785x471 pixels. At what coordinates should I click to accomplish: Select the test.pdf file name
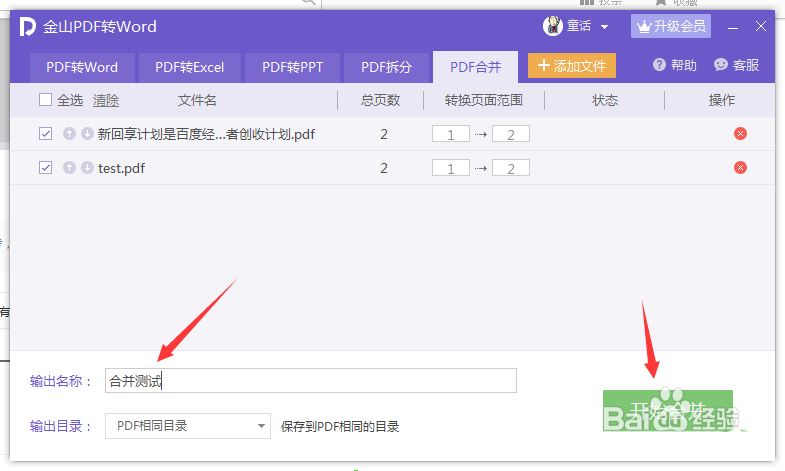(122, 168)
